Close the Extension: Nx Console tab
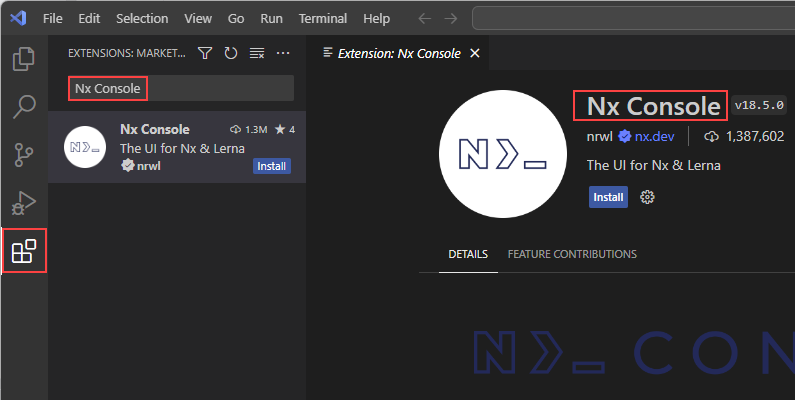The height and width of the screenshot is (400, 795). 475,53
